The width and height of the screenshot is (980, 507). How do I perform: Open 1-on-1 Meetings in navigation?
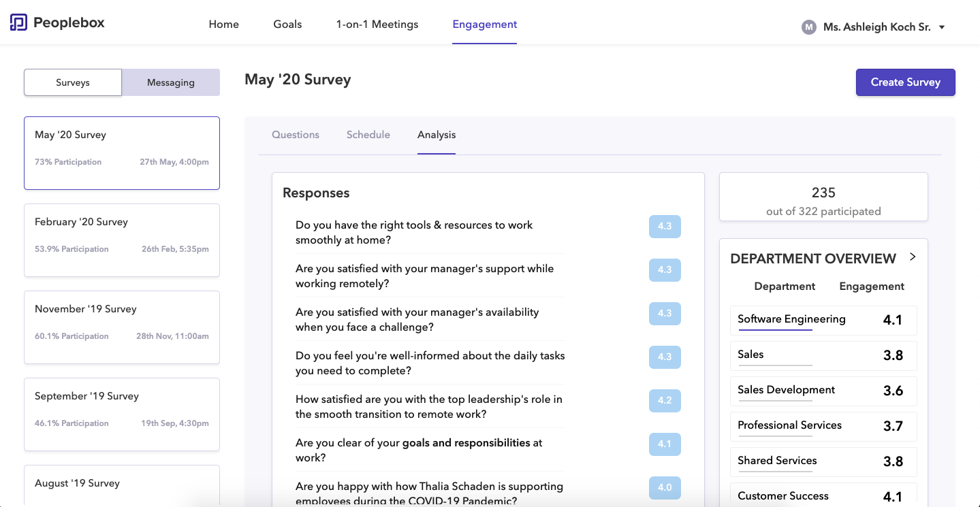tap(377, 24)
